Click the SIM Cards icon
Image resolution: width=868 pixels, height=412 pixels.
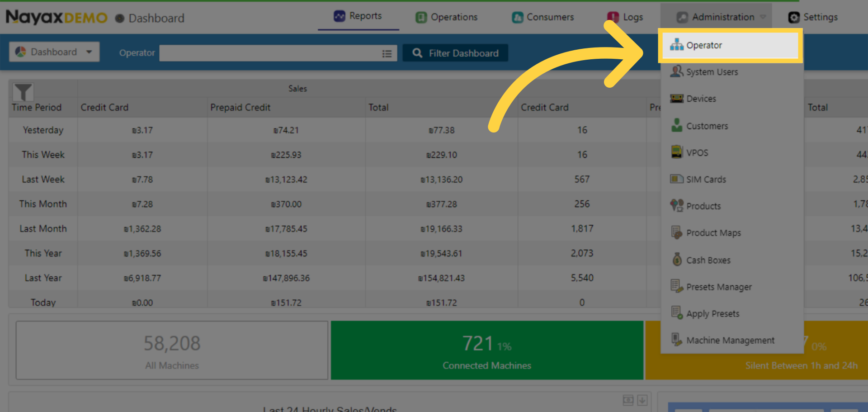(677, 179)
